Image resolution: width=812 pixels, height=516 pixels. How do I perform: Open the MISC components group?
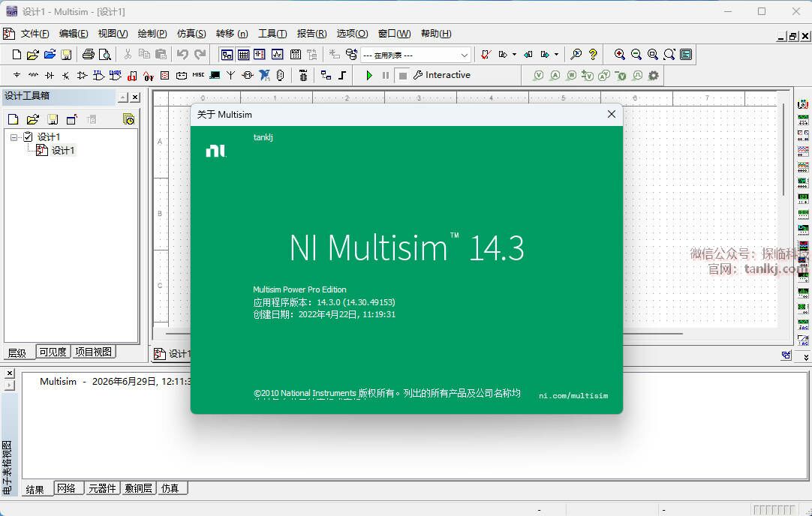click(198, 76)
